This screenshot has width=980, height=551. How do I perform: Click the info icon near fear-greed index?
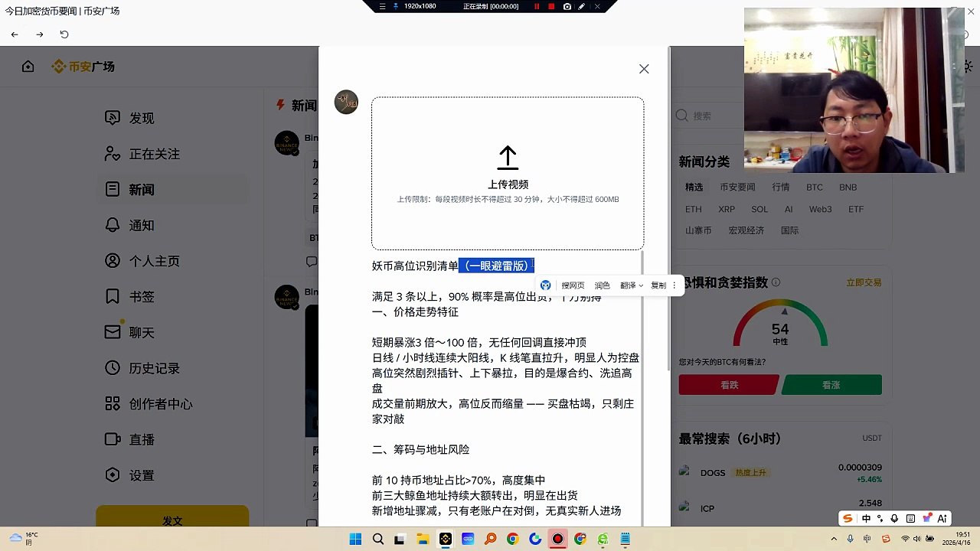tap(776, 282)
